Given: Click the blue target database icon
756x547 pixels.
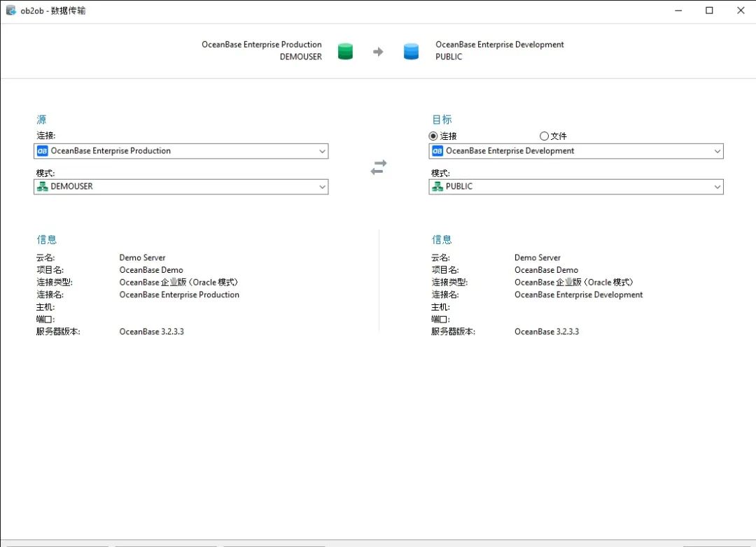Looking at the screenshot, I should 411,51.
